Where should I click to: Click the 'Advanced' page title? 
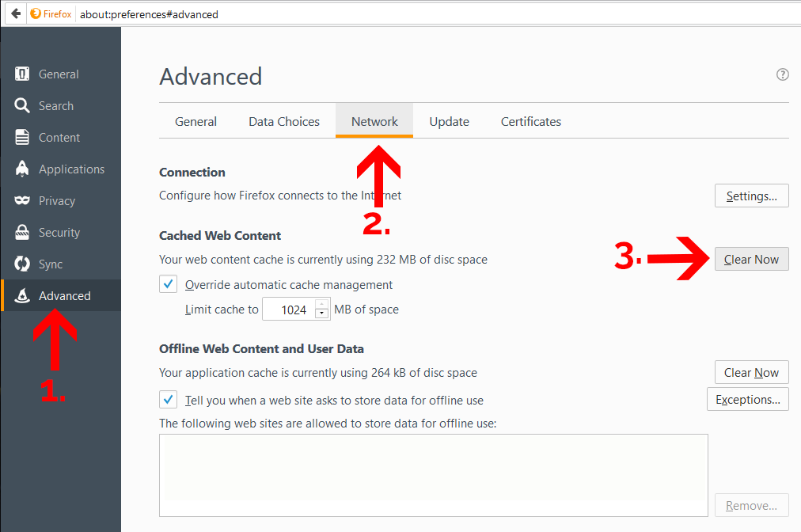pos(211,77)
